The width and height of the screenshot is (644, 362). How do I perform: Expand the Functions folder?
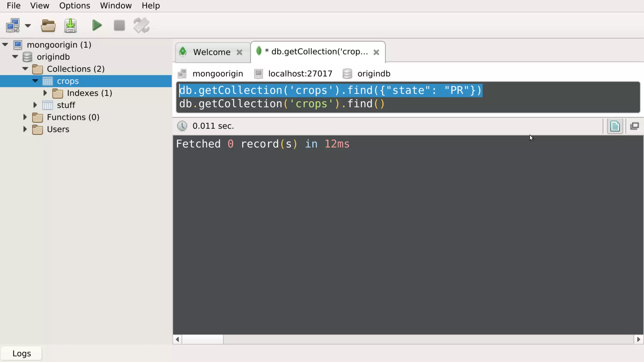click(25, 117)
